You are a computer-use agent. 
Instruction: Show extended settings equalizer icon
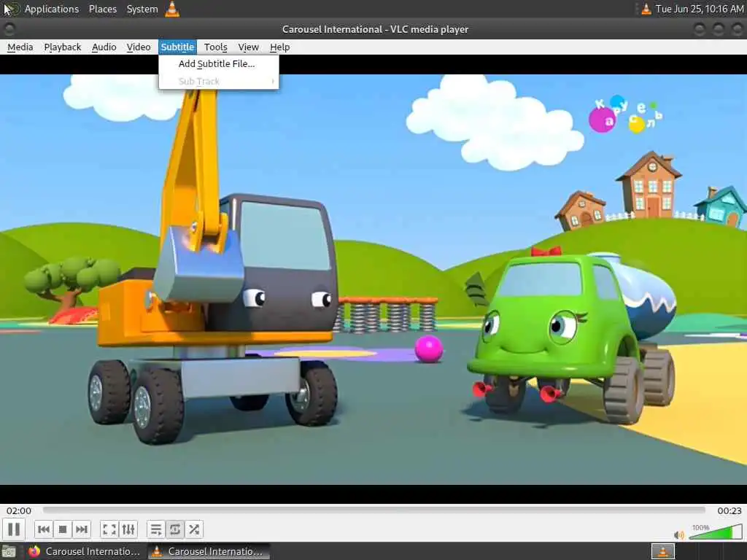click(x=128, y=529)
